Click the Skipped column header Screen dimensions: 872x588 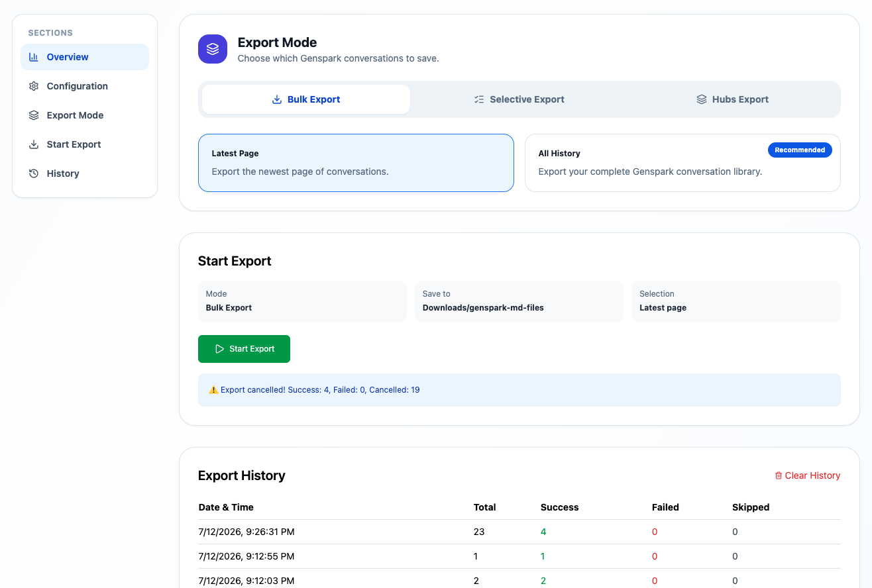click(751, 507)
